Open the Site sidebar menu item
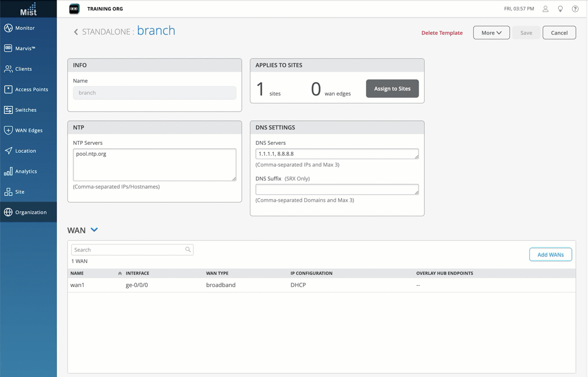 [20, 192]
